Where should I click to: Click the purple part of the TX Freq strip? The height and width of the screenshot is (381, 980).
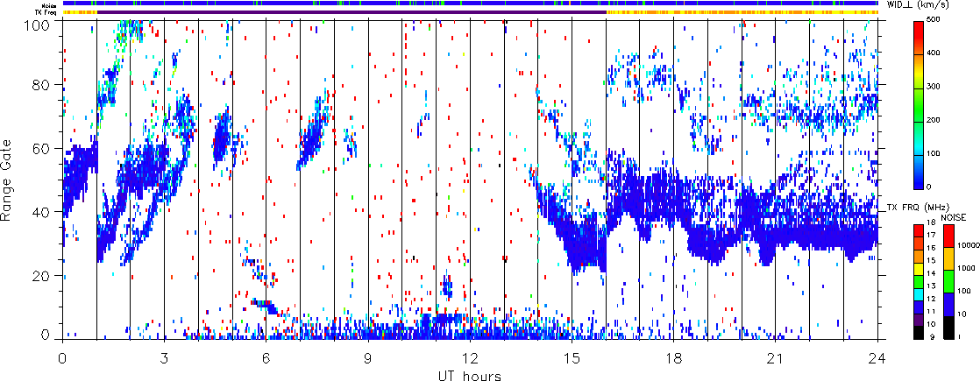point(351,12)
